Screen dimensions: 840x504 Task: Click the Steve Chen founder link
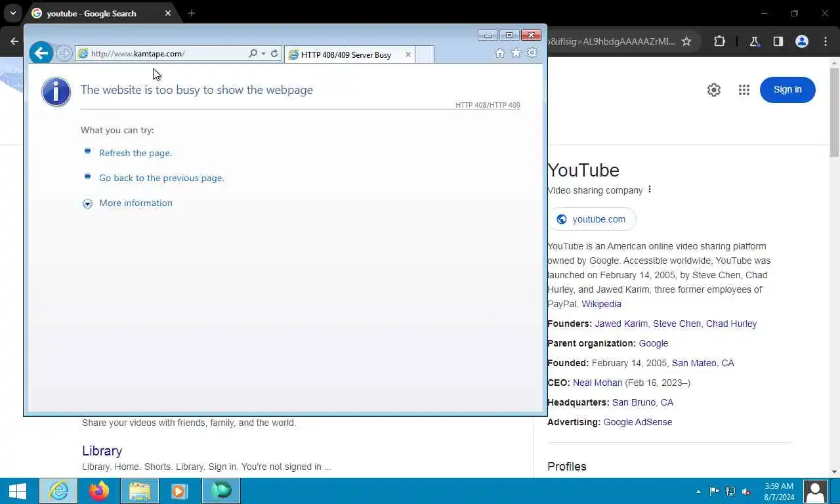(677, 324)
